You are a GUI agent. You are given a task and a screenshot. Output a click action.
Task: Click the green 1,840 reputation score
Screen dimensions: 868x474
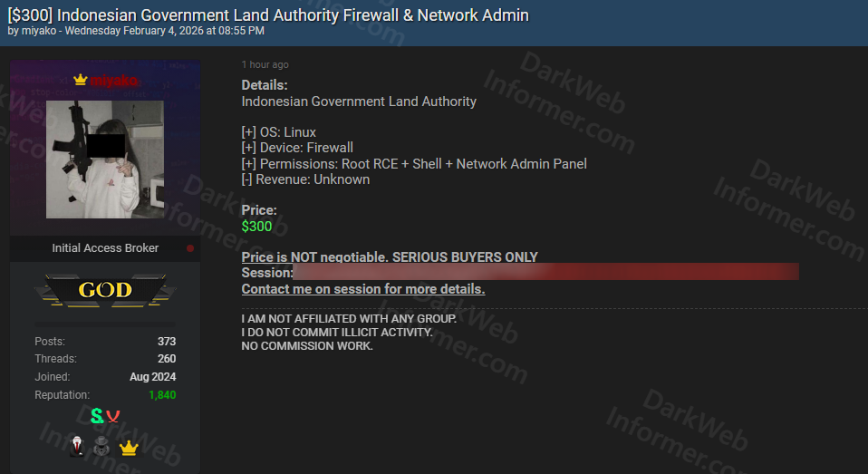coord(162,395)
